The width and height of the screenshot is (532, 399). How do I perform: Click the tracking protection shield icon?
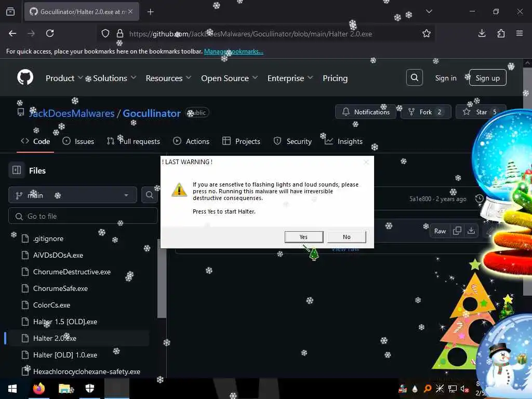[105, 33]
